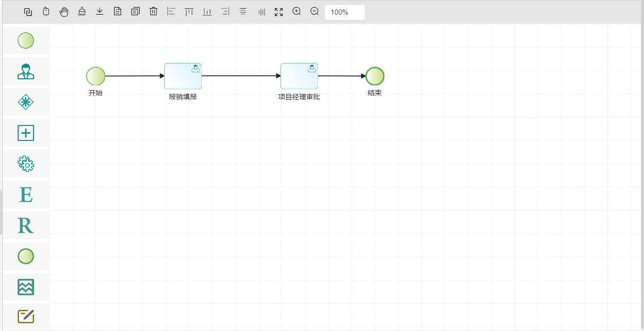644x331 pixels.
Task: Click the mouse pointer toolbar icon
Action: coord(46,12)
